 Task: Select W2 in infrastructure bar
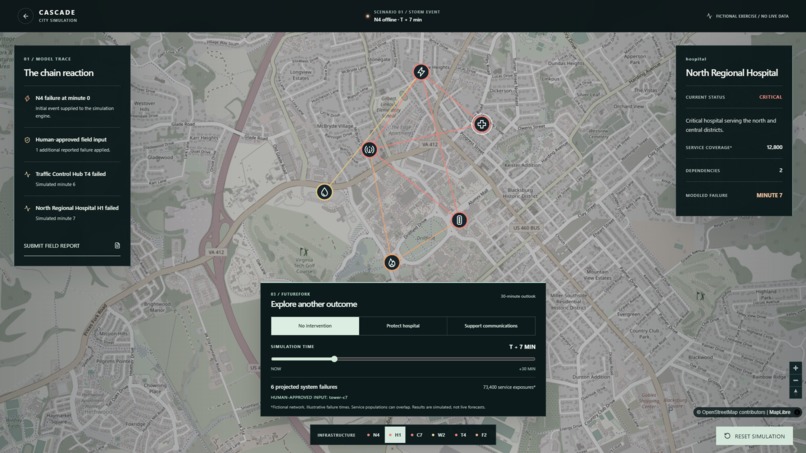[x=439, y=435]
